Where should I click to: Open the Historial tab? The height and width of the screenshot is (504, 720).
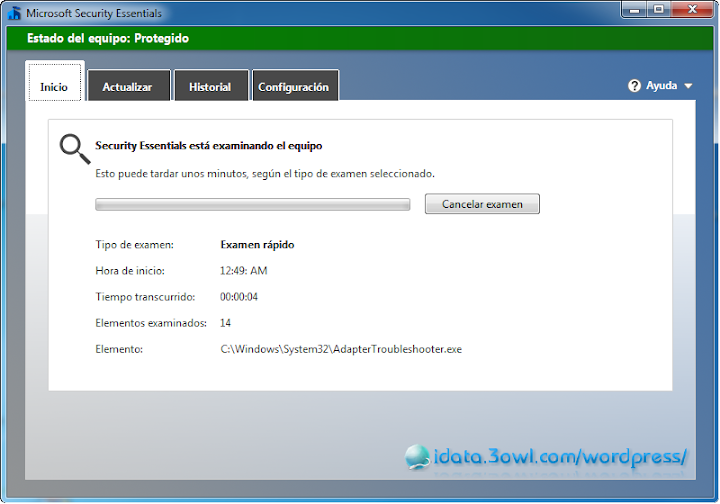point(211,86)
